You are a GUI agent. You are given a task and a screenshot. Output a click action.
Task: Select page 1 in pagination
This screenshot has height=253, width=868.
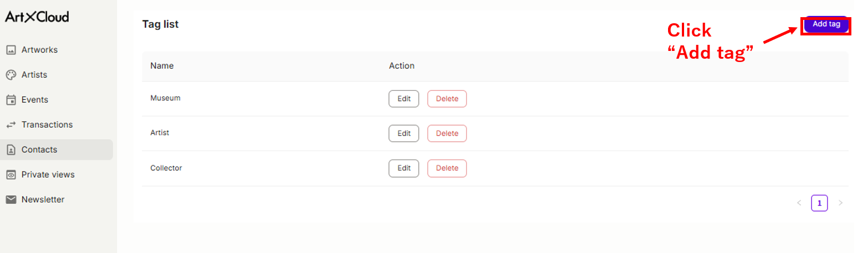click(819, 203)
